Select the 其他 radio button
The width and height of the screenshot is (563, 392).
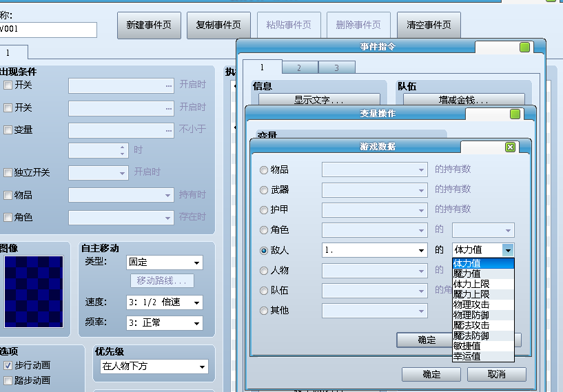click(264, 311)
